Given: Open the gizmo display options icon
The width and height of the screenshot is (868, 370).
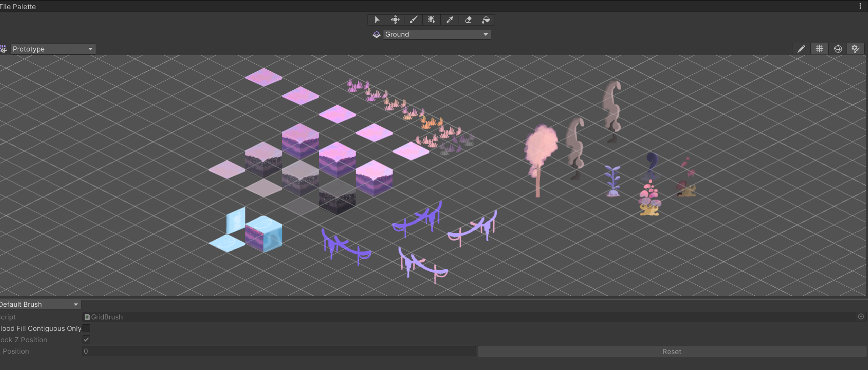Looking at the screenshot, I should click(837, 49).
